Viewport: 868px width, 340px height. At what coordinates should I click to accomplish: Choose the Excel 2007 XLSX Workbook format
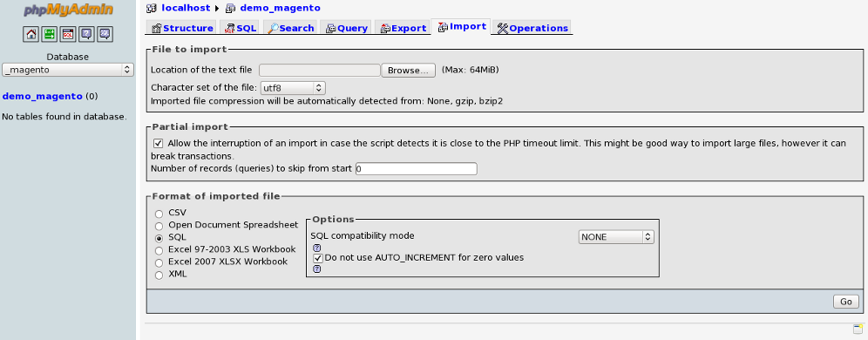click(x=159, y=262)
